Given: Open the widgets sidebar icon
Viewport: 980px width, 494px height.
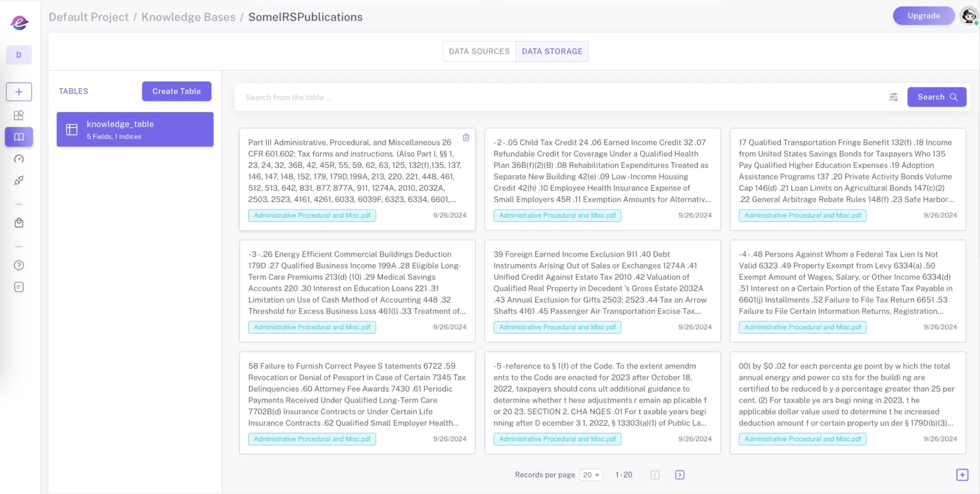Looking at the screenshot, I should (x=19, y=115).
